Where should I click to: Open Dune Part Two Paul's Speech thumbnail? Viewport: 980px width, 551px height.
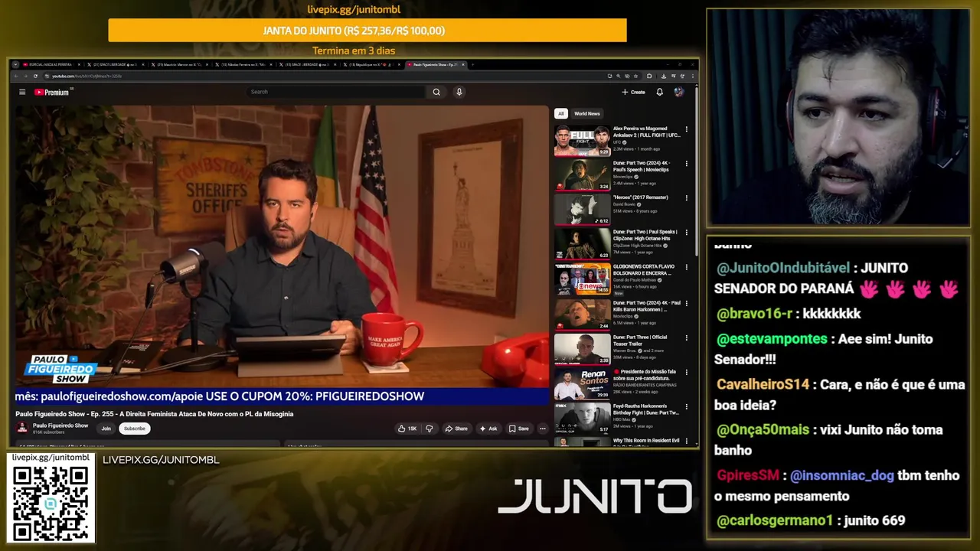(x=583, y=175)
